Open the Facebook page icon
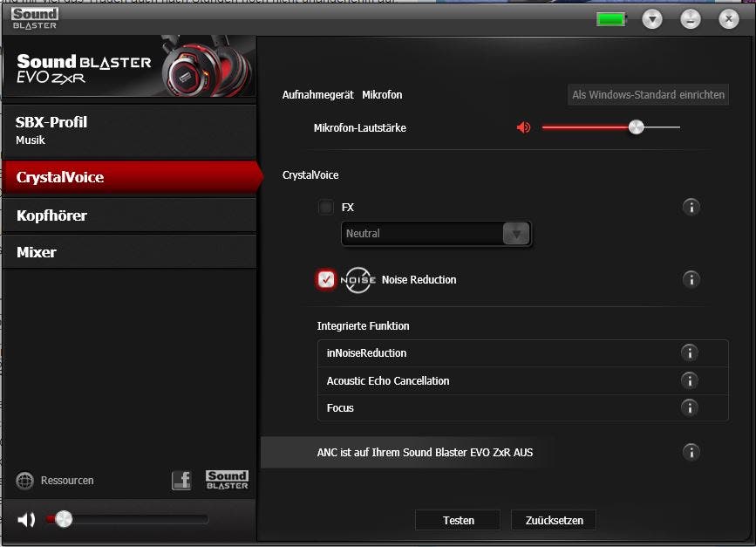Image resolution: width=756 pixels, height=547 pixels. (x=181, y=481)
